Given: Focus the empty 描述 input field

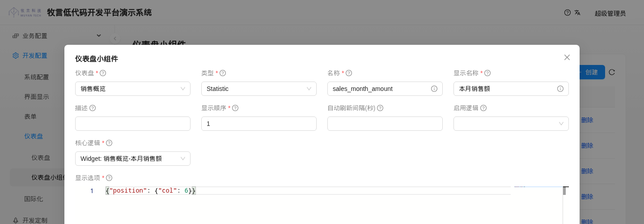Looking at the screenshot, I should [x=133, y=124].
